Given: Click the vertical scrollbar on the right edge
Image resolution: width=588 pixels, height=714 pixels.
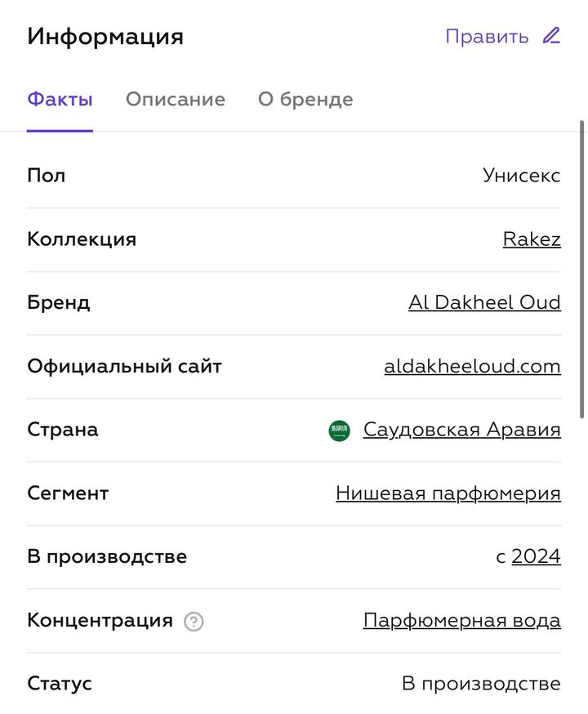Looking at the screenshot, I should click(x=581, y=270).
